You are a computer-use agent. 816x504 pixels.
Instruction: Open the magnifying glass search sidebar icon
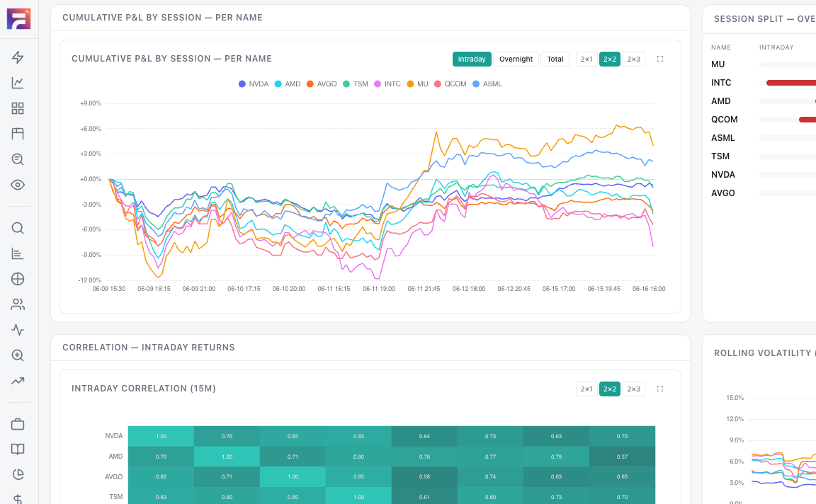pyautogui.click(x=18, y=228)
